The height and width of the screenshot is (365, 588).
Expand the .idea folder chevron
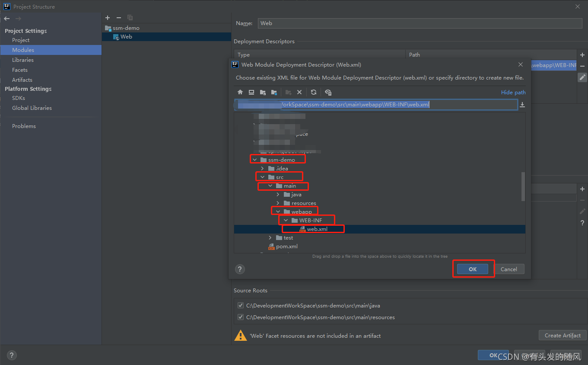click(263, 169)
